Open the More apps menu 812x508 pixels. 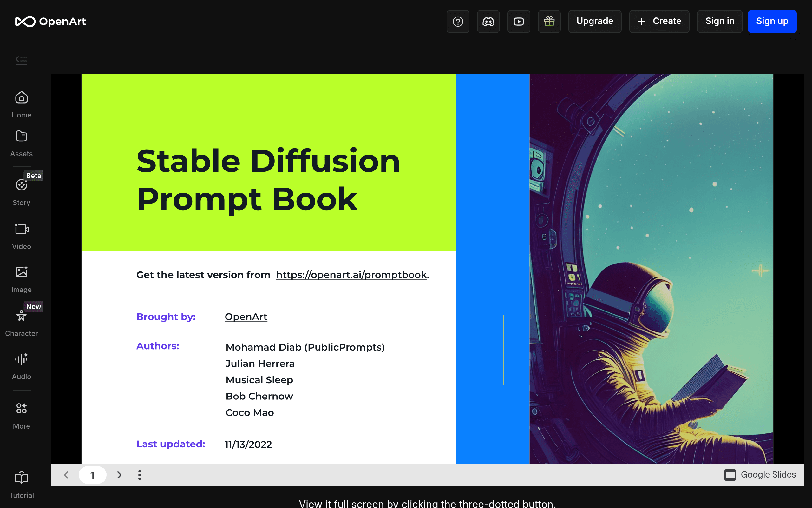tap(22, 416)
